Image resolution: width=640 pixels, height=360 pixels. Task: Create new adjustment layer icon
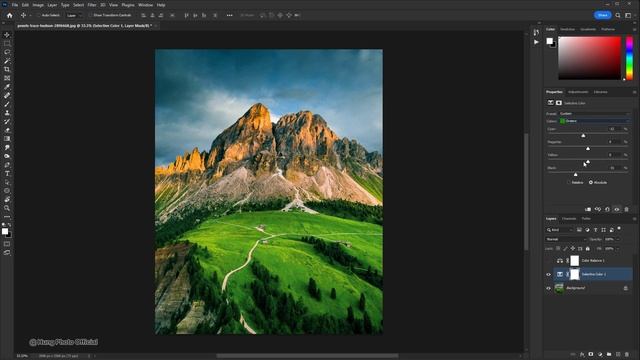(x=600, y=354)
